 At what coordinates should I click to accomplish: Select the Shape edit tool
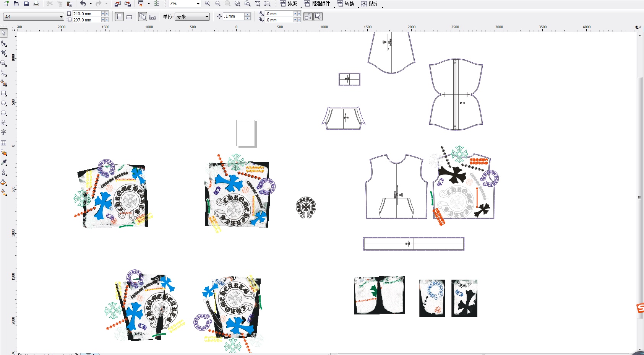(x=4, y=43)
